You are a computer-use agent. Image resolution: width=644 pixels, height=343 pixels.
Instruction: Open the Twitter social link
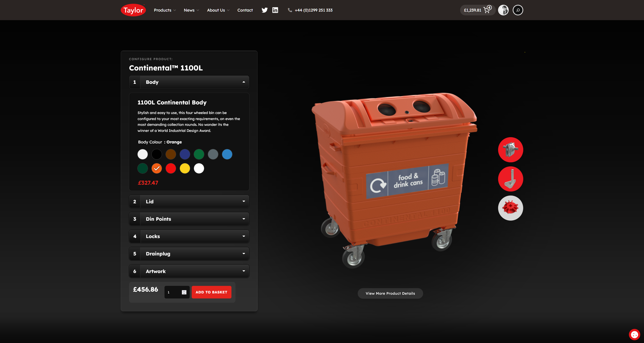264,10
